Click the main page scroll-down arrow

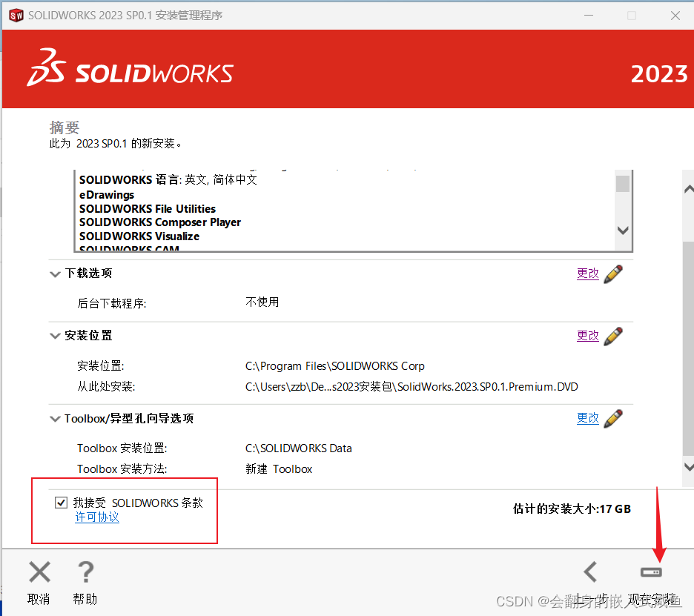689,466
